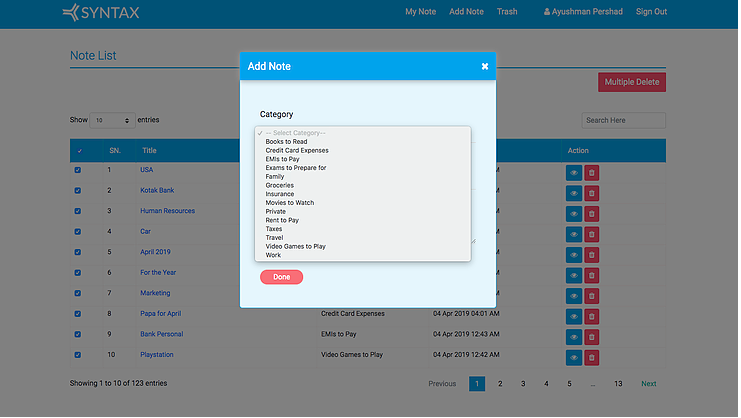
Task: Open Trash in navigation bar
Action: (x=507, y=12)
